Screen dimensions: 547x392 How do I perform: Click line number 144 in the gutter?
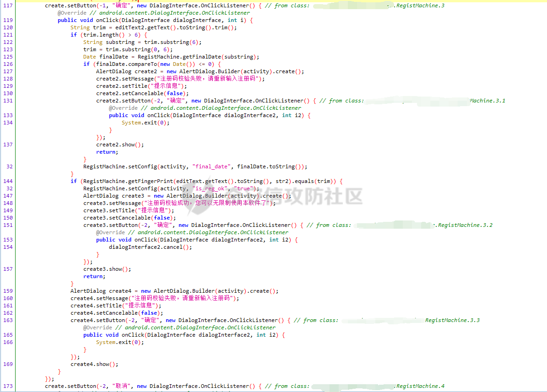(x=8, y=181)
